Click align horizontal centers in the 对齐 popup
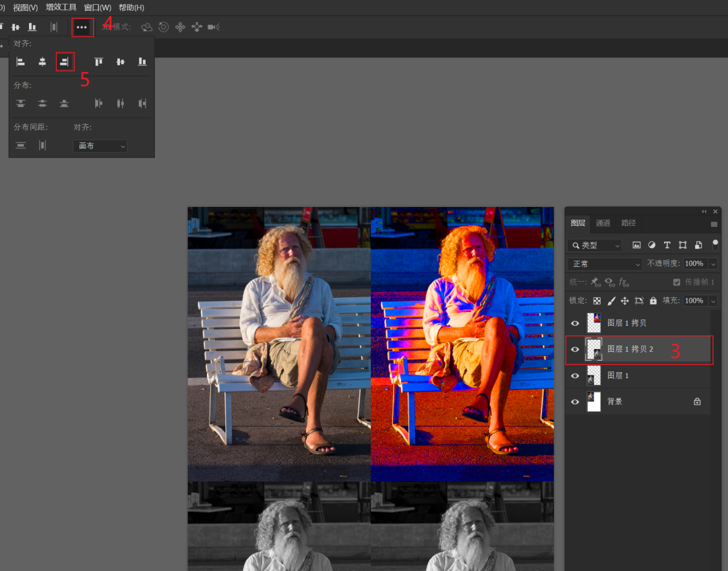728x571 pixels. coord(42,62)
